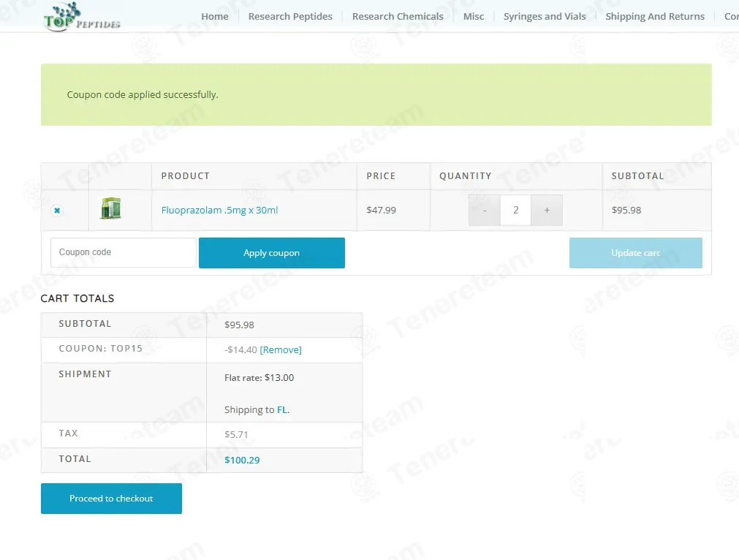
Task: Click the Top Peptides logo
Action: tap(82, 17)
